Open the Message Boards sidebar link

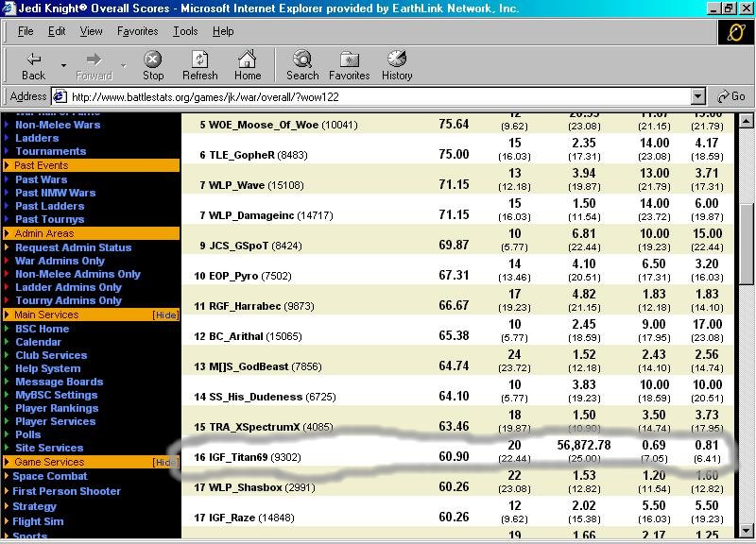coord(59,382)
